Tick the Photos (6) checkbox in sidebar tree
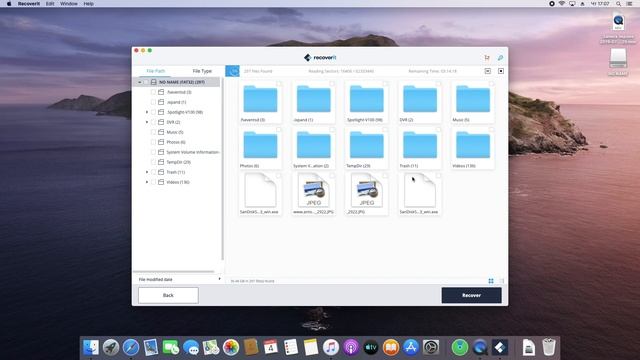Image resolution: width=640 pixels, height=360 pixels. pyautogui.click(x=153, y=142)
